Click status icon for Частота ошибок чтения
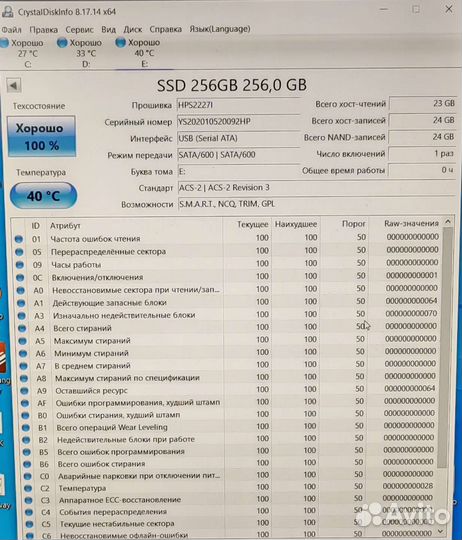 click(19, 239)
